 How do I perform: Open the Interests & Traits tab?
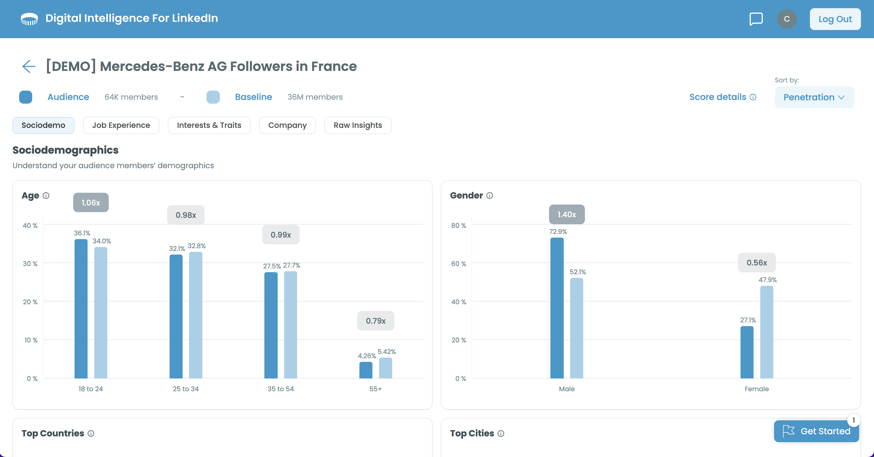[x=209, y=125]
